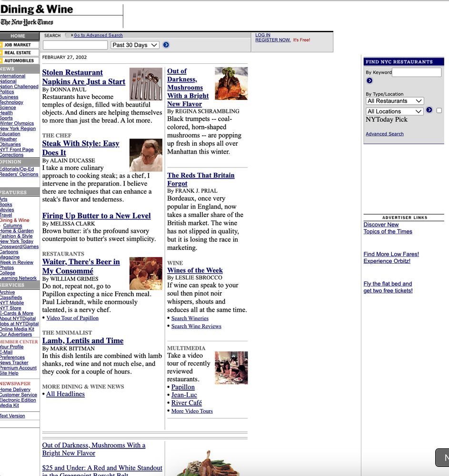Click the Video Tour of Papillon link
This screenshot has width=449, height=476.
72,318
